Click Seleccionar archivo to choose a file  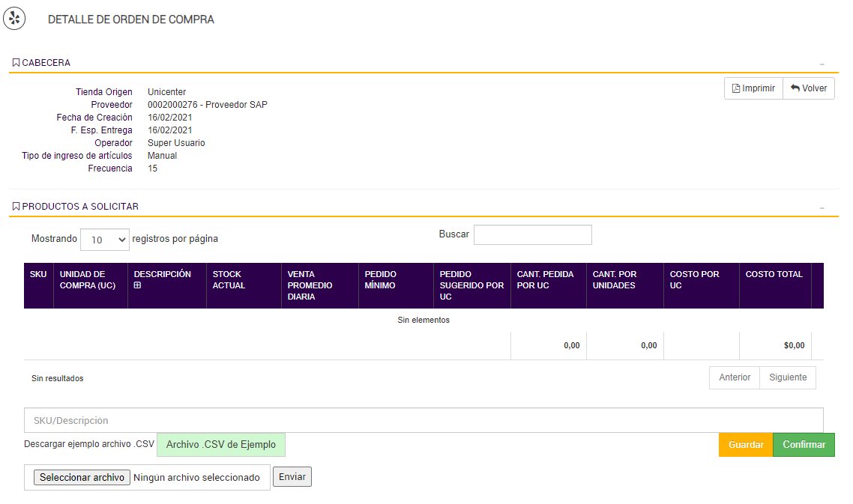[82, 477]
